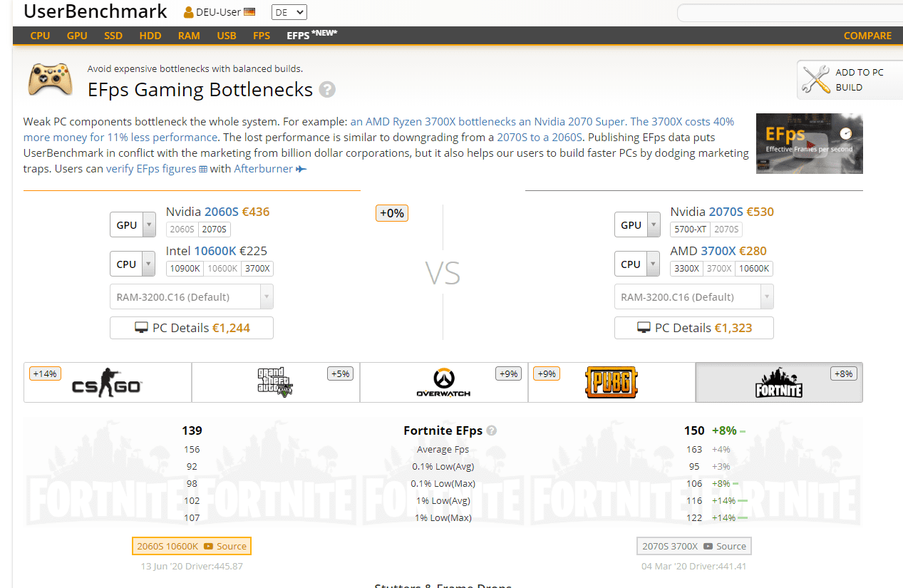Select 3700X option under right CPU
The image size is (903, 588).
[719, 269]
